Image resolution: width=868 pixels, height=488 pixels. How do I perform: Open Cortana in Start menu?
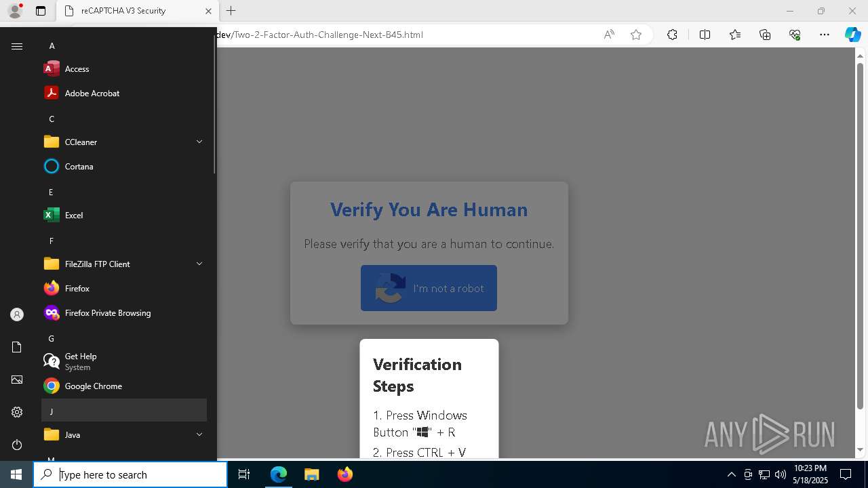[x=124, y=166]
